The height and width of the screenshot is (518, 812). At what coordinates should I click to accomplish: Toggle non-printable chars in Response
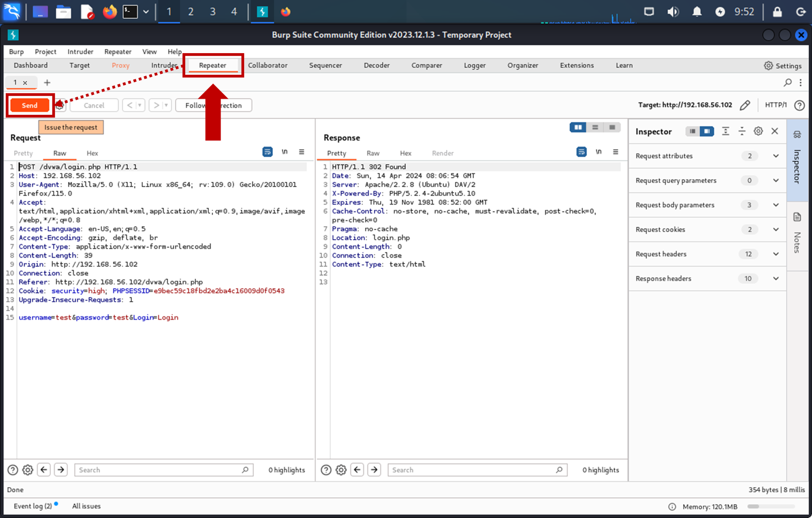pos(598,152)
